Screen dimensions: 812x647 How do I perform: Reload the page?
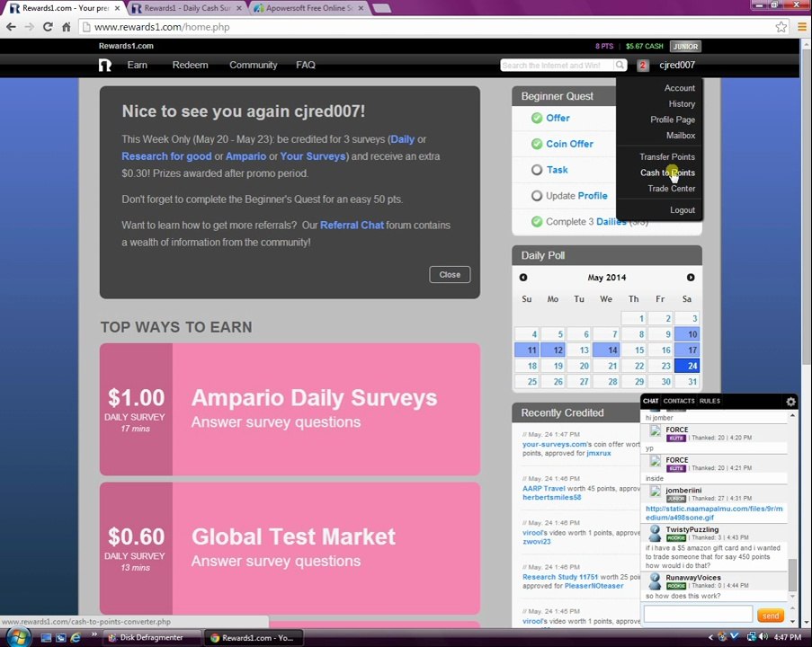(x=48, y=27)
